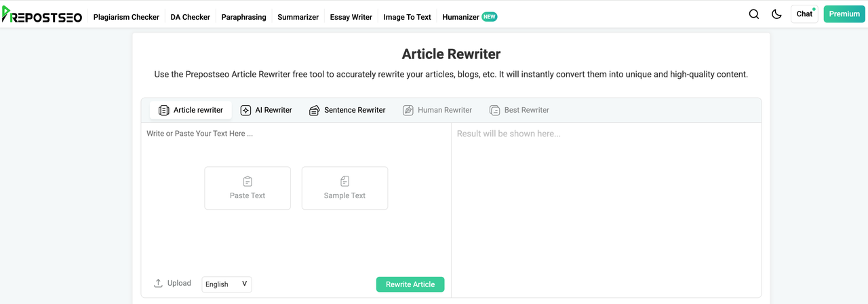
Task: Open the English language dropdown
Action: click(x=227, y=284)
